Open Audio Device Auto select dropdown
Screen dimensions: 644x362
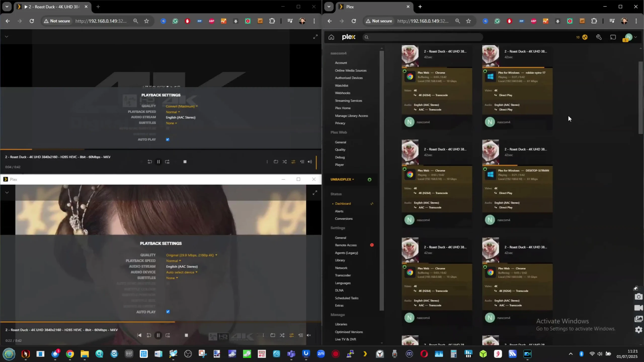coord(182,272)
